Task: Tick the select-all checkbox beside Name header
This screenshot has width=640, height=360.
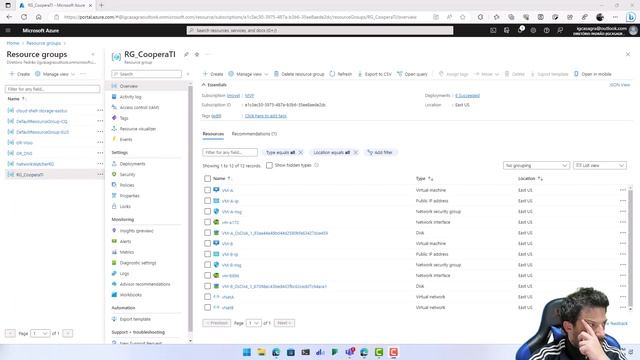Action: click(x=207, y=178)
